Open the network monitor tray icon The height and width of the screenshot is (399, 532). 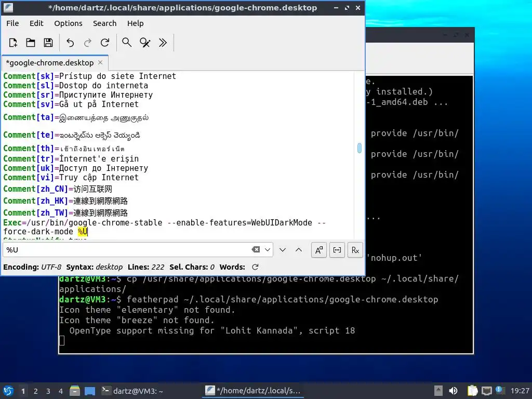(486, 391)
